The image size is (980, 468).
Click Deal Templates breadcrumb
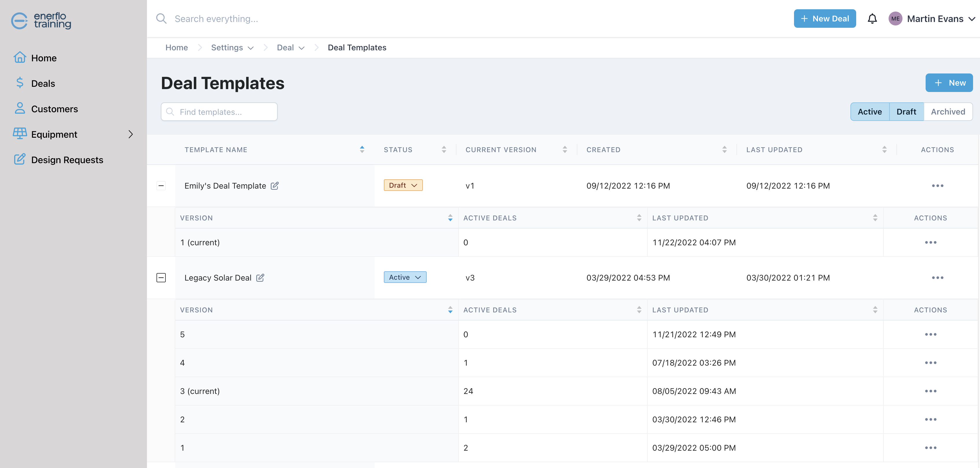pyautogui.click(x=357, y=47)
